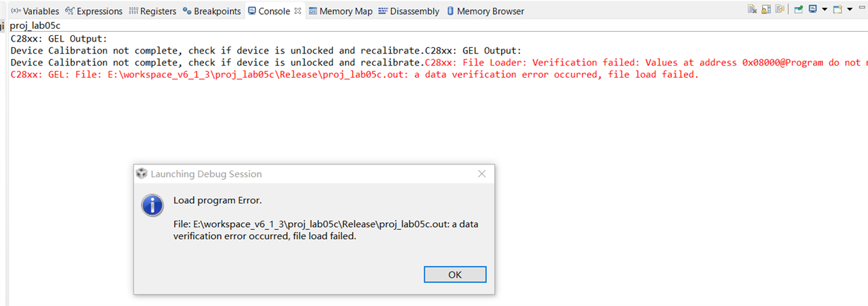Clear the console output

point(752,10)
